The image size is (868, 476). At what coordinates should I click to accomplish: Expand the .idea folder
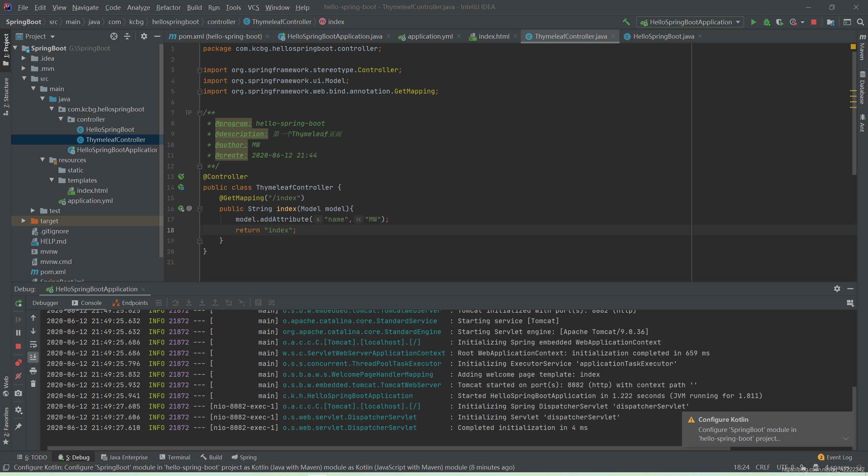pyautogui.click(x=24, y=58)
